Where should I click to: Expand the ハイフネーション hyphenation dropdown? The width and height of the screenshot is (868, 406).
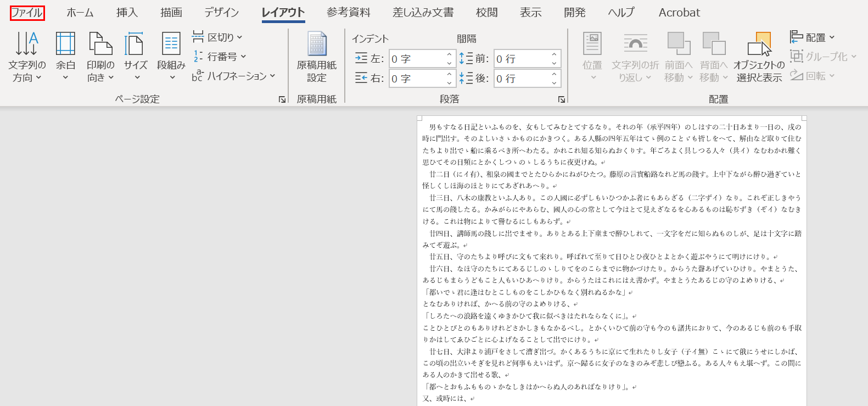tap(234, 76)
